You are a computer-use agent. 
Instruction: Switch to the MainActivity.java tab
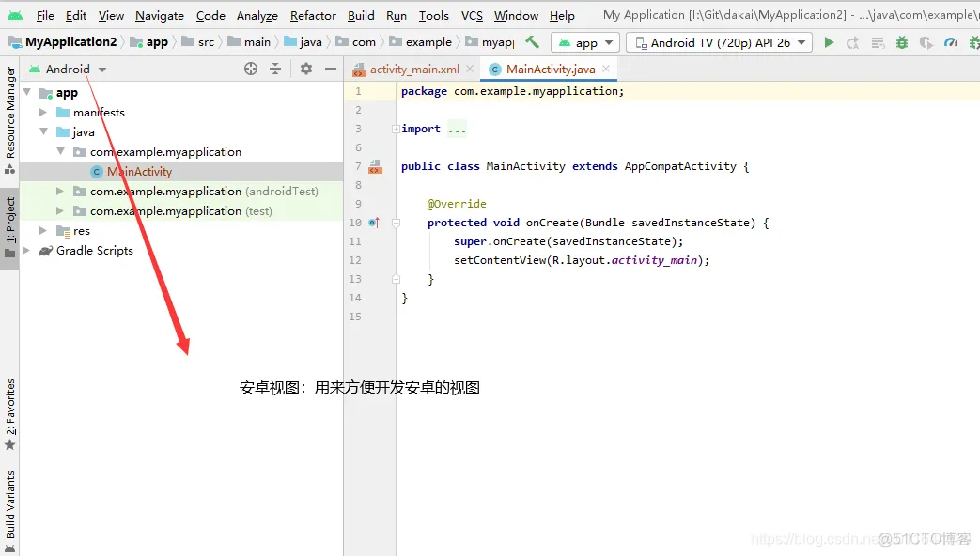click(x=550, y=69)
